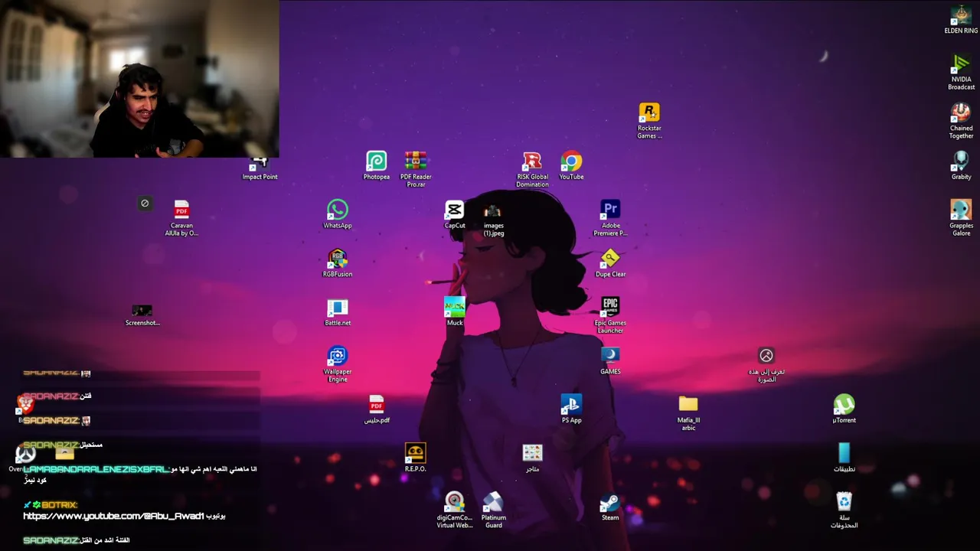The height and width of the screenshot is (551, 980).
Task: Open Epic Games Launcher
Action: [x=610, y=315]
